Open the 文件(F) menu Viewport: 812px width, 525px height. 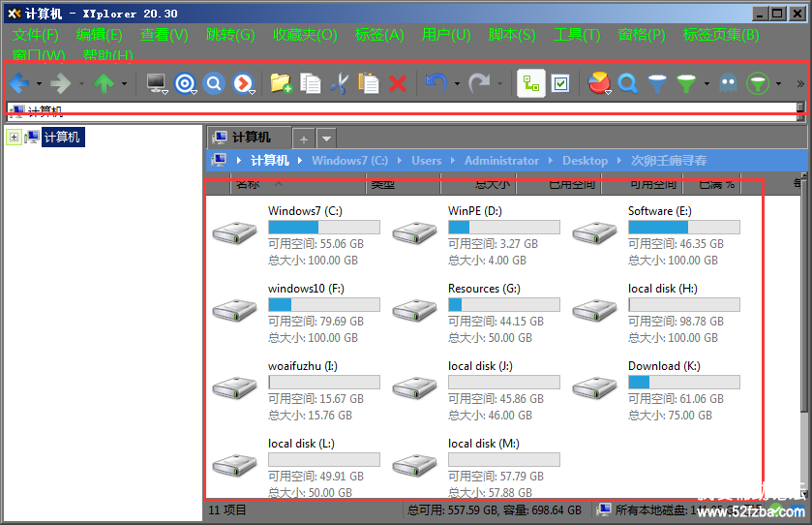36,35
